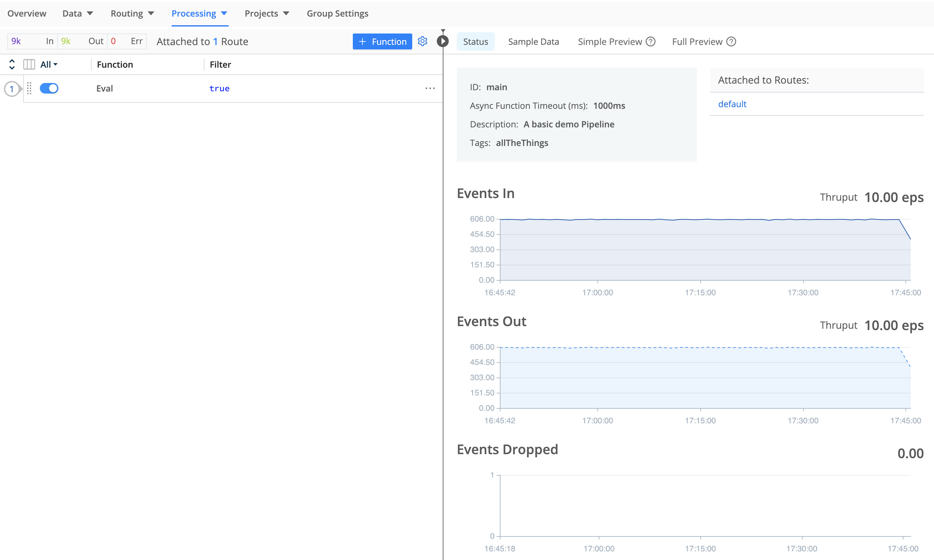Toggle expand/collapse all functions arrows
This screenshot has width=934, height=560.
(12, 65)
